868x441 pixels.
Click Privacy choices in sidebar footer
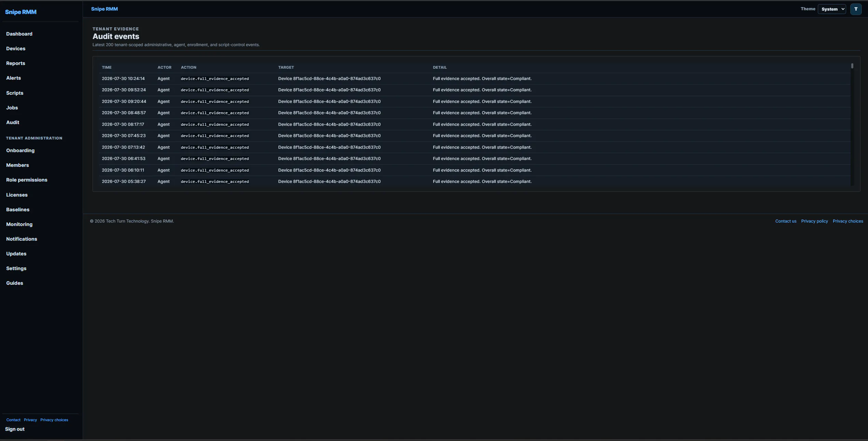(x=54, y=420)
